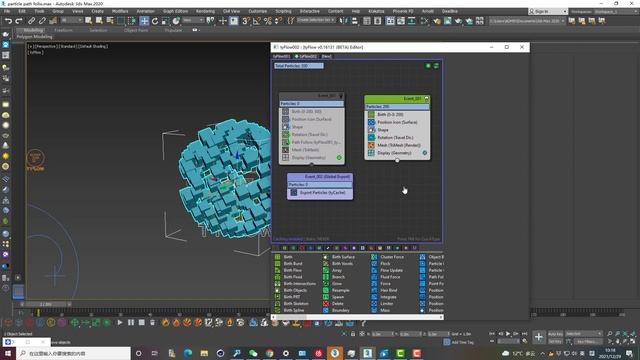
Task: Select the Unlink Selection tool icon
Action: [x=42, y=20]
